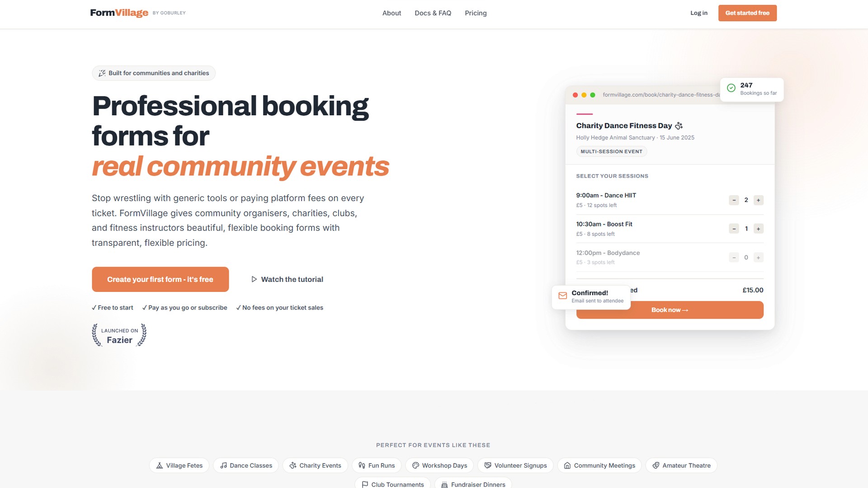
Task: Click the play icon beside Watch the tutorial
Action: [254, 279]
